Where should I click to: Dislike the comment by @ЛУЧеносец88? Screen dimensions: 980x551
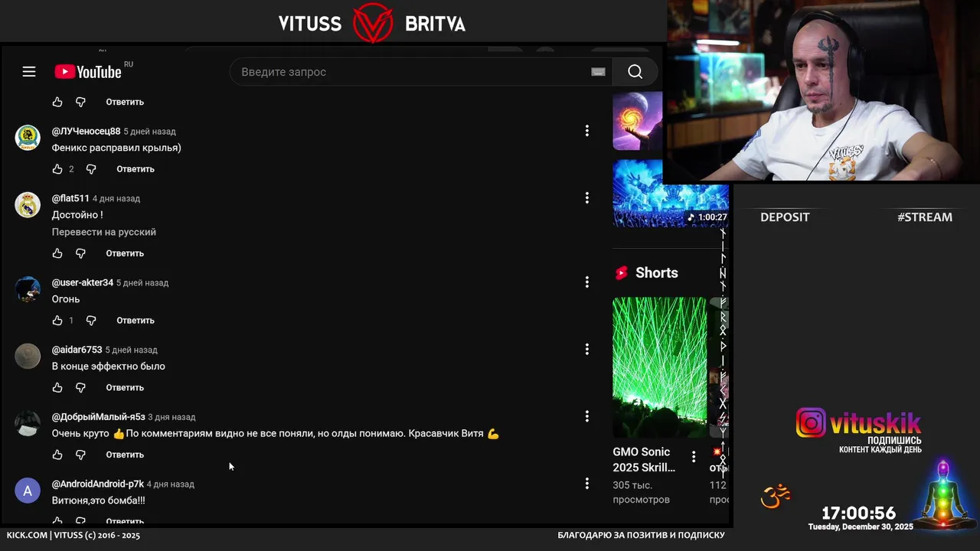click(91, 169)
